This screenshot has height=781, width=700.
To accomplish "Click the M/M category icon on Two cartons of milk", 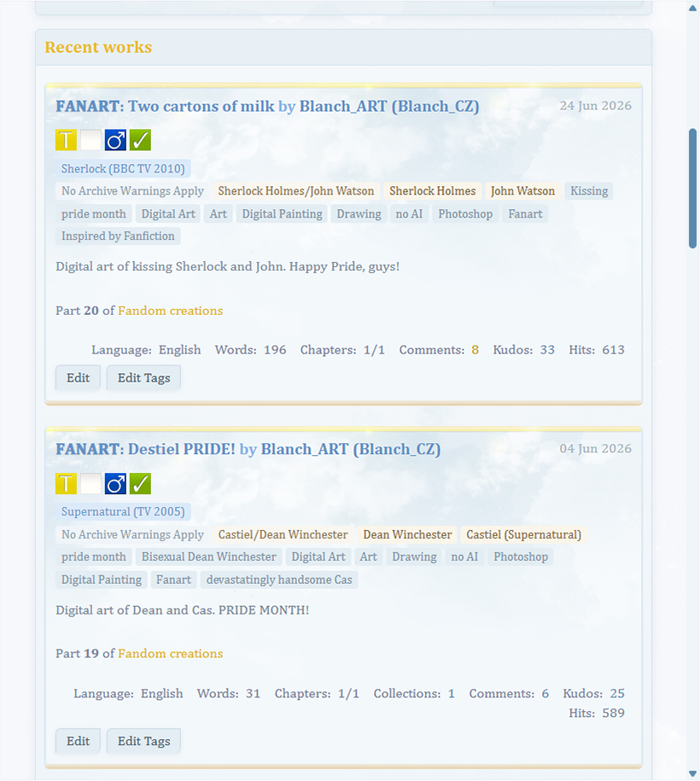I will [x=115, y=140].
